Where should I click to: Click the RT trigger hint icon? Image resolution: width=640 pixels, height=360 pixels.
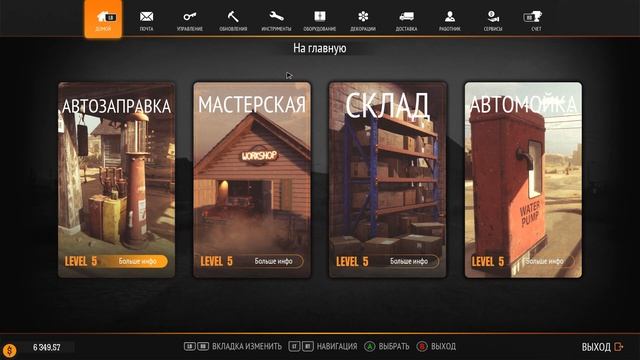pos(308,347)
